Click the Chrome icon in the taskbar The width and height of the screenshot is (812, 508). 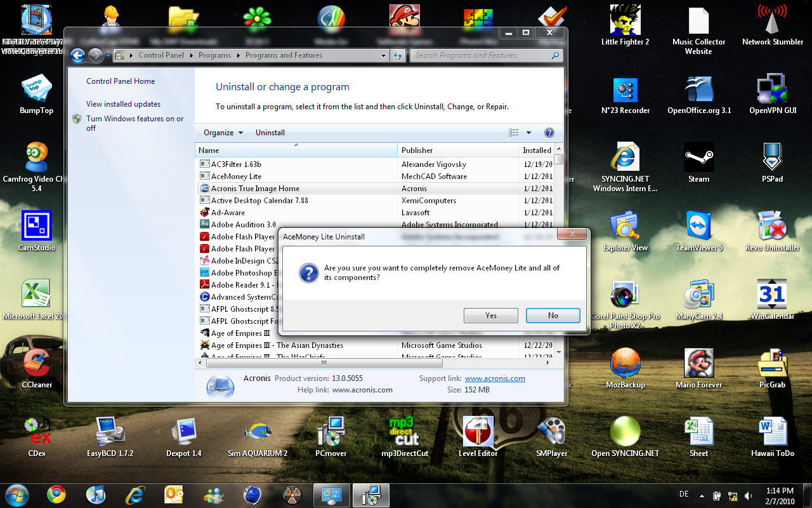(x=56, y=494)
